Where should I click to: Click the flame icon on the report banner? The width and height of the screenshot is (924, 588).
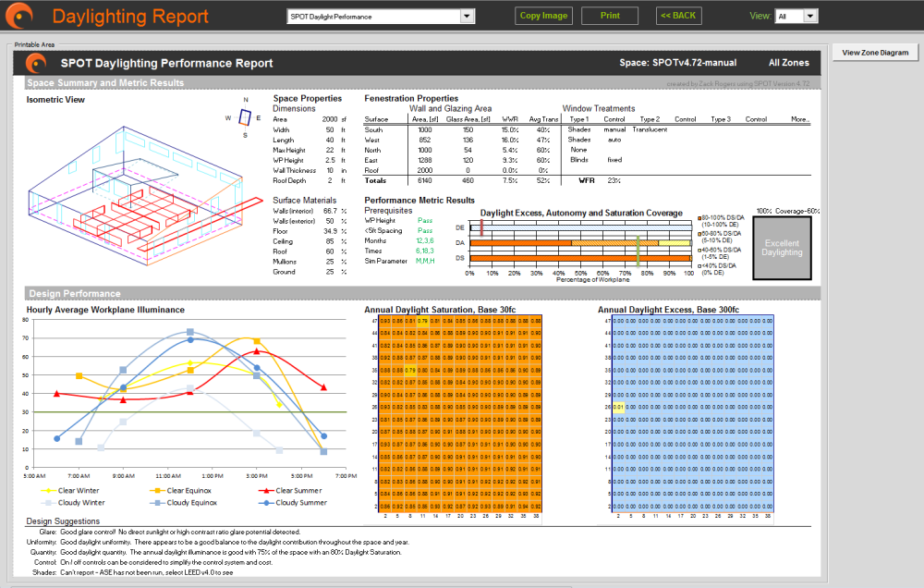[36, 62]
